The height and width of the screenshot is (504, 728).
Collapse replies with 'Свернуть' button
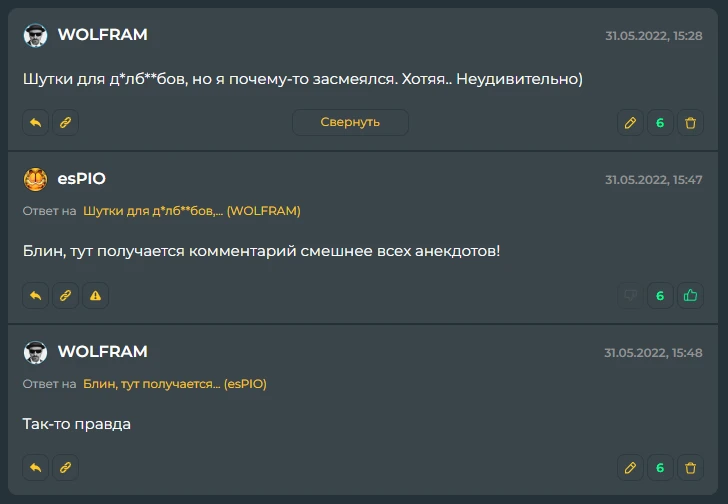(x=350, y=122)
